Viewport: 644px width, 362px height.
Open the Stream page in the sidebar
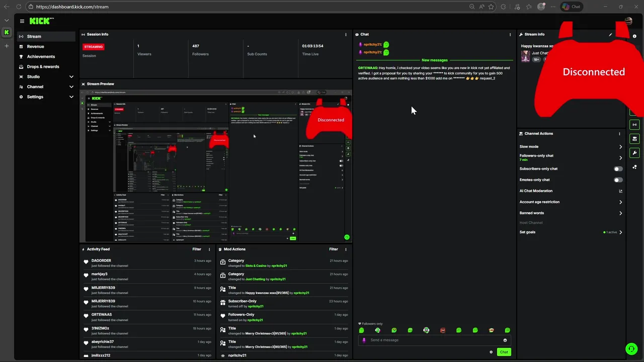pos(46,36)
